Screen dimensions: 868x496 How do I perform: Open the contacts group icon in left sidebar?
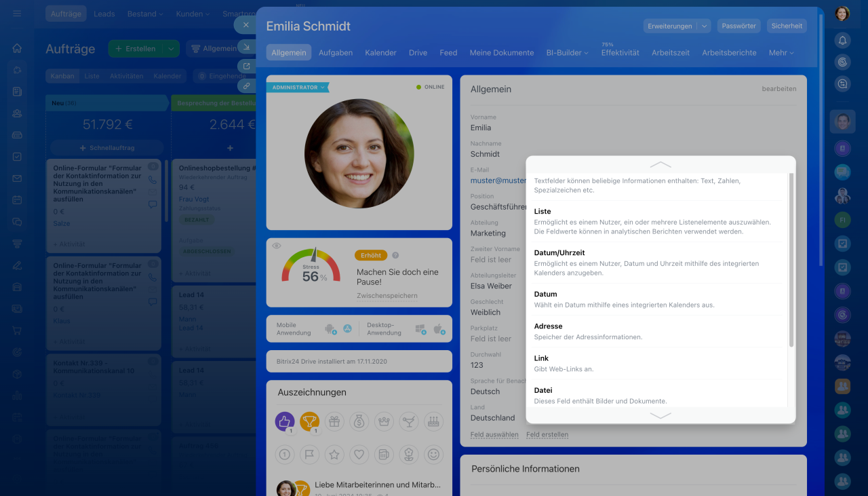point(17,113)
